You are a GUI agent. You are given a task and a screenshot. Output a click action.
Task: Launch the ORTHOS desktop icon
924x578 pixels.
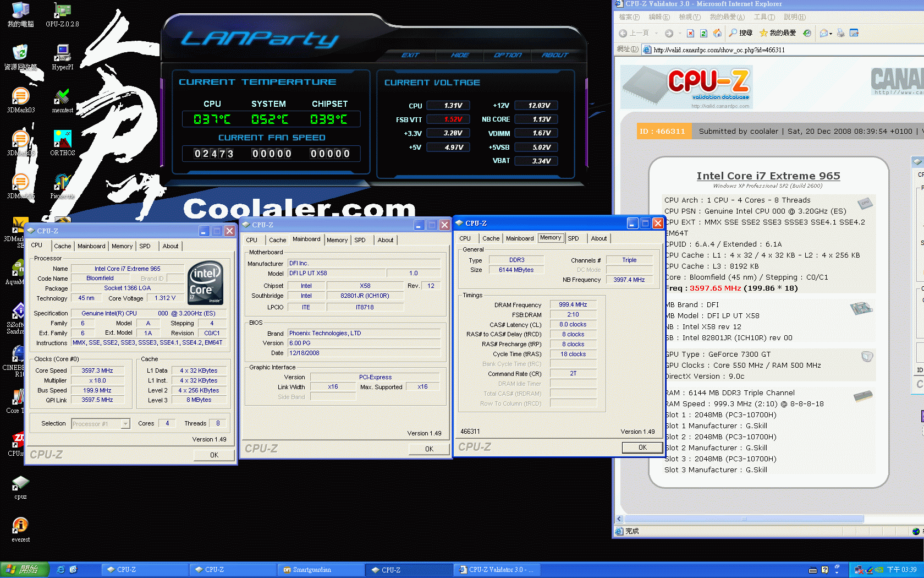[62, 143]
